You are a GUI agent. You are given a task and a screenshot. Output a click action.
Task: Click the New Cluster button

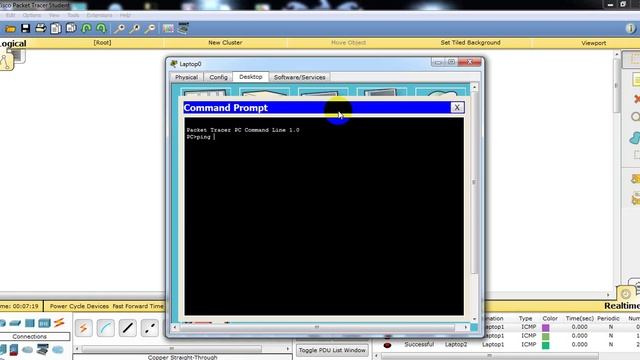click(225, 42)
